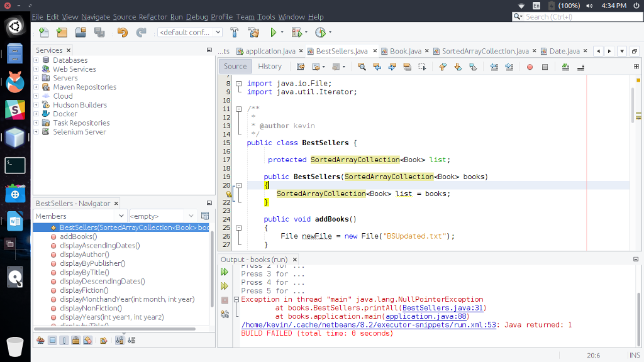
Task: Click the Build Project hammer icon
Action: point(235,32)
